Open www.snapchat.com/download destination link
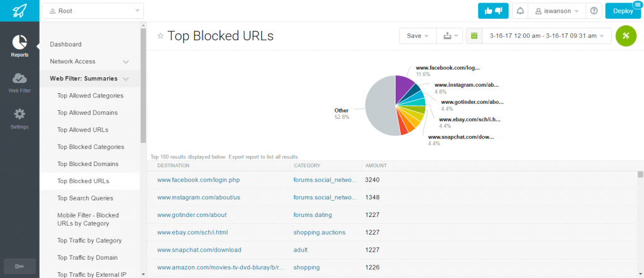644x278 pixels. coord(199,250)
